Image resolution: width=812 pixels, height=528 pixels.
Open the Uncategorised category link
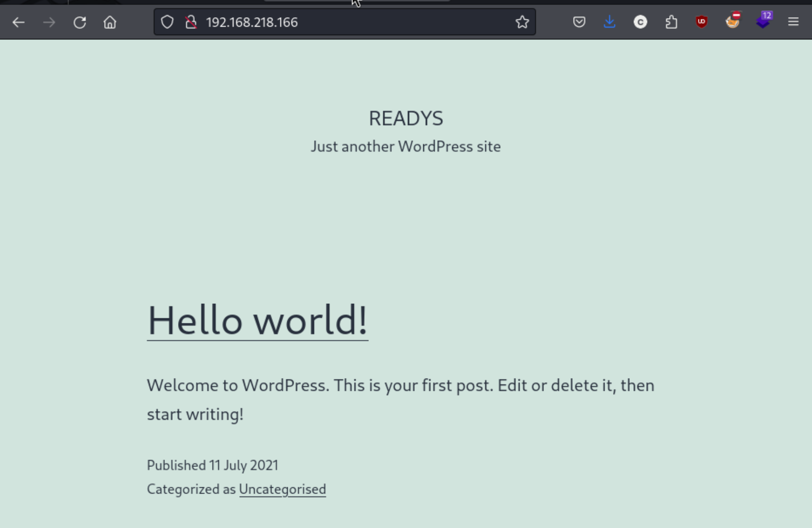tap(282, 489)
